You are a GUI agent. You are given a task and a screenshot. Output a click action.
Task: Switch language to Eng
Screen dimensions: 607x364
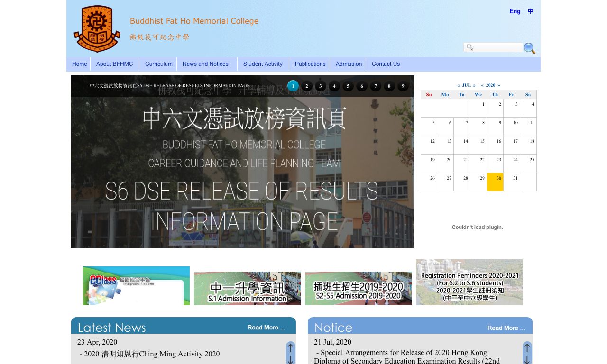coord(515,11)
